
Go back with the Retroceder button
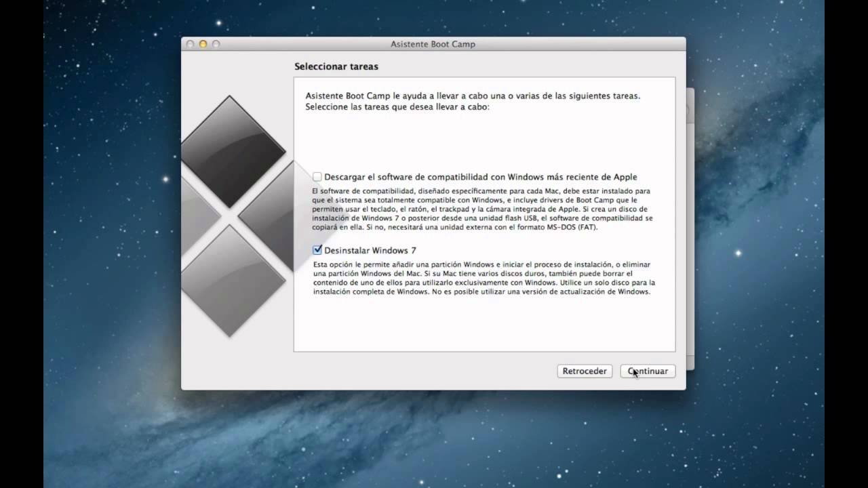pos(585,371)
